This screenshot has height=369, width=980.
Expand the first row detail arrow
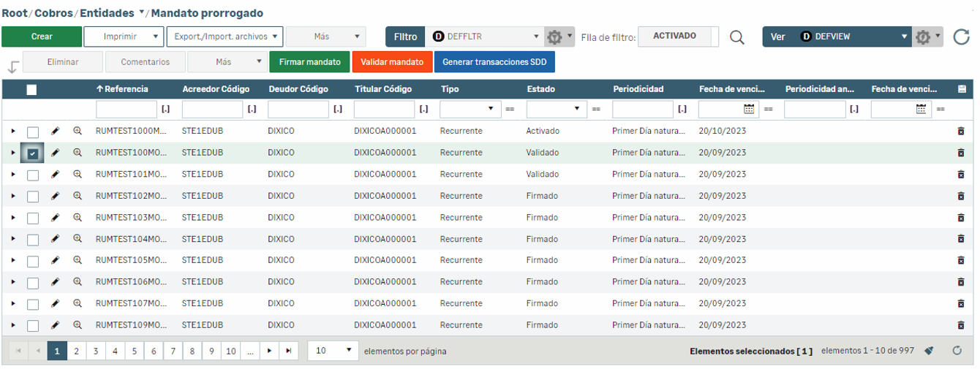12,132
